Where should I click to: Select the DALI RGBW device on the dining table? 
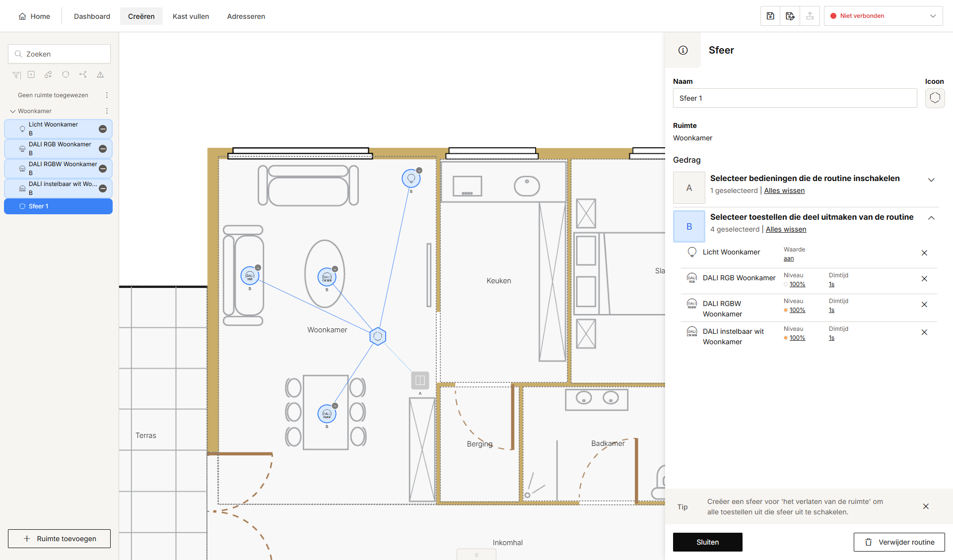[327, 414]
